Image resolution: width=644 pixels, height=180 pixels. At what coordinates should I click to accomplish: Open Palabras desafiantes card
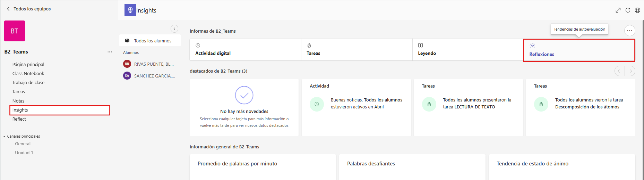[412, 167]
